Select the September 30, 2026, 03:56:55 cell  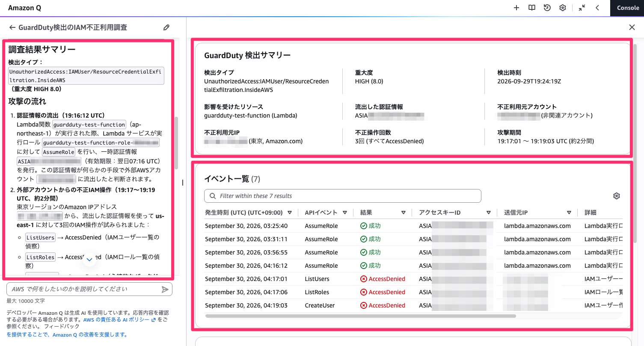coord(246,252)
